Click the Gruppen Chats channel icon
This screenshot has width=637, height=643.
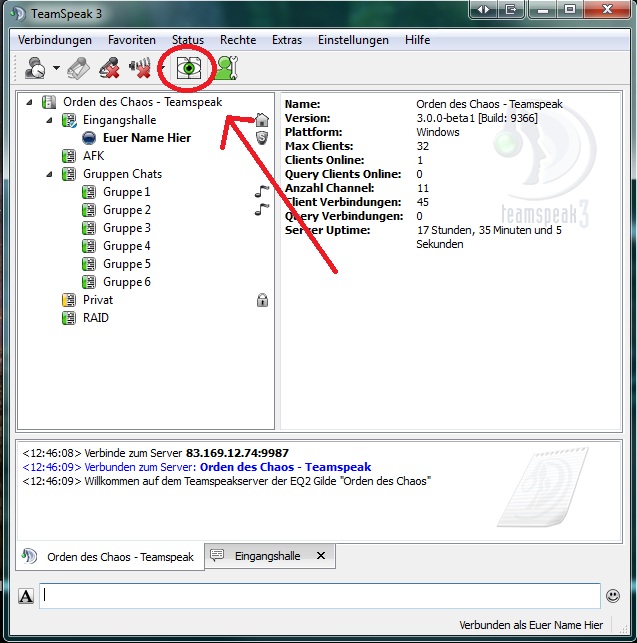point(69,174)
